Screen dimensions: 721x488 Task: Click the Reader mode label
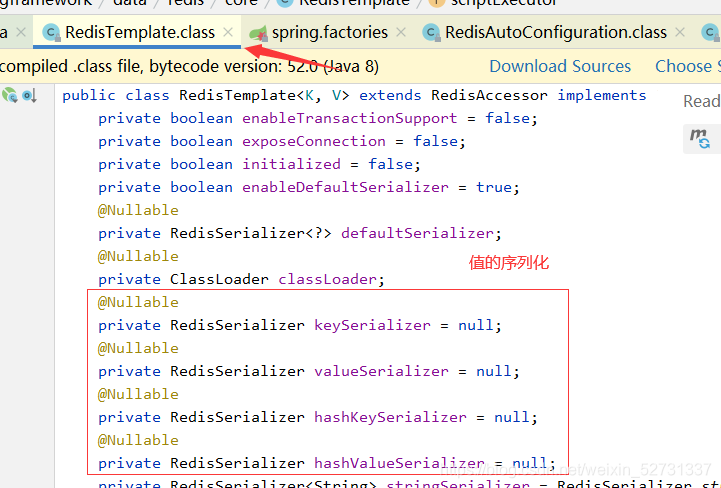pos(702,101)
